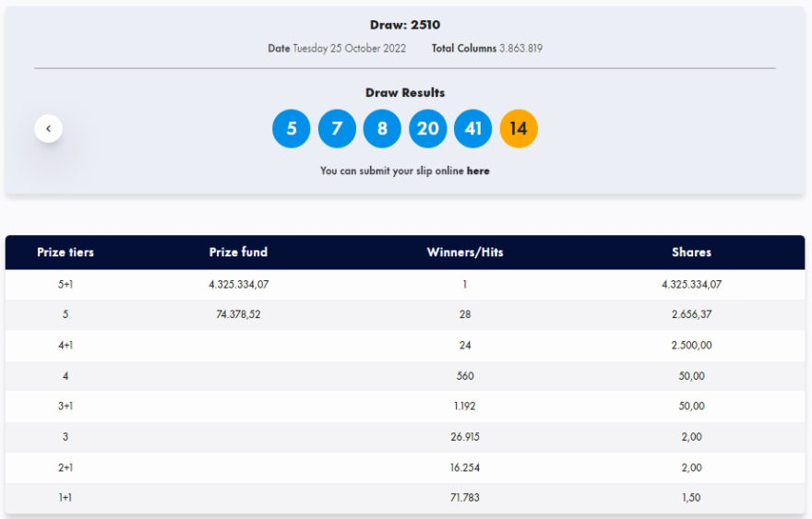Click the previous draw arrow button

click(49, 129)
